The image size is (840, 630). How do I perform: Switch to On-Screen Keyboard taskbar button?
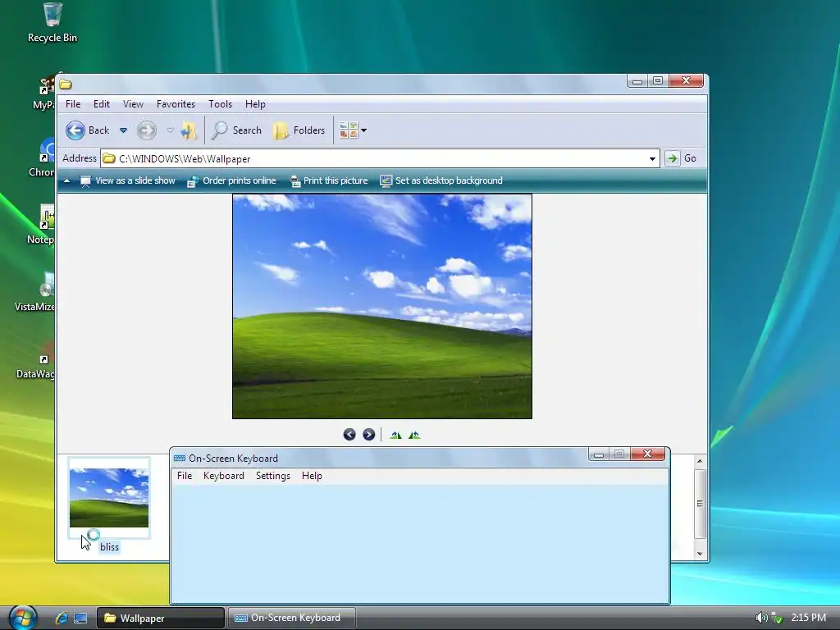(x=292, y=618)
